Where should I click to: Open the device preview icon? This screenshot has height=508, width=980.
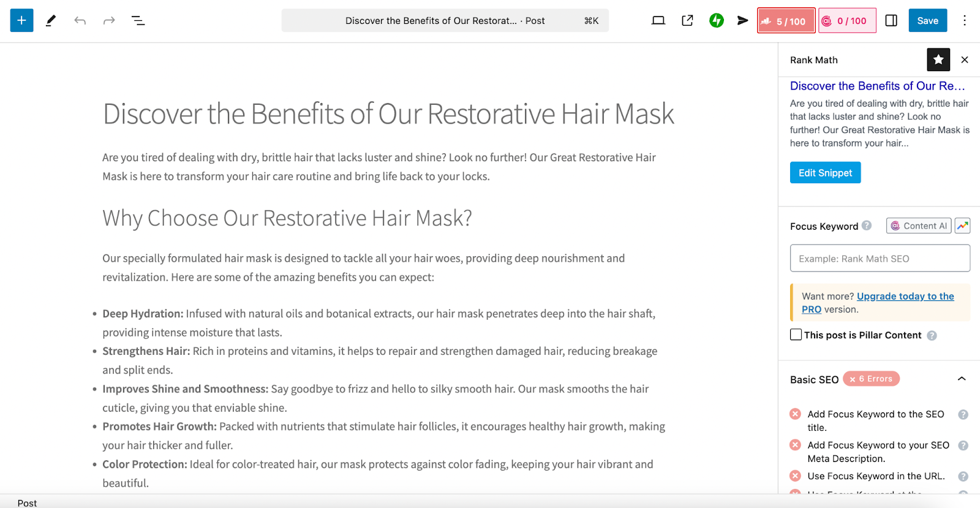click(658, 20)
